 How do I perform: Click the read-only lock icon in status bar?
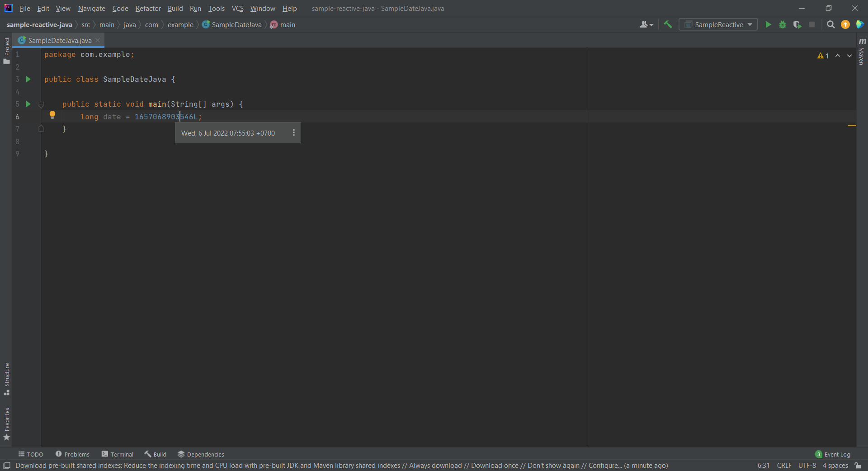coord(858,466)
